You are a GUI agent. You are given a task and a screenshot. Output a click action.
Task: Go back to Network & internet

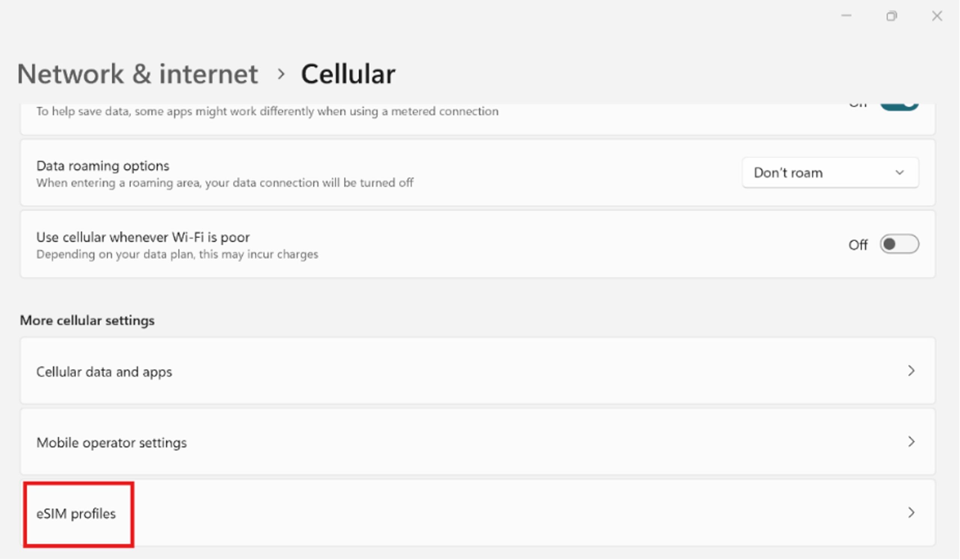tap(137, 74)
